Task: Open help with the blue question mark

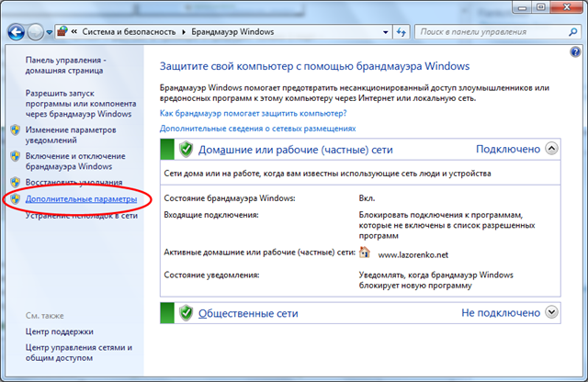Action: (575, 51)
